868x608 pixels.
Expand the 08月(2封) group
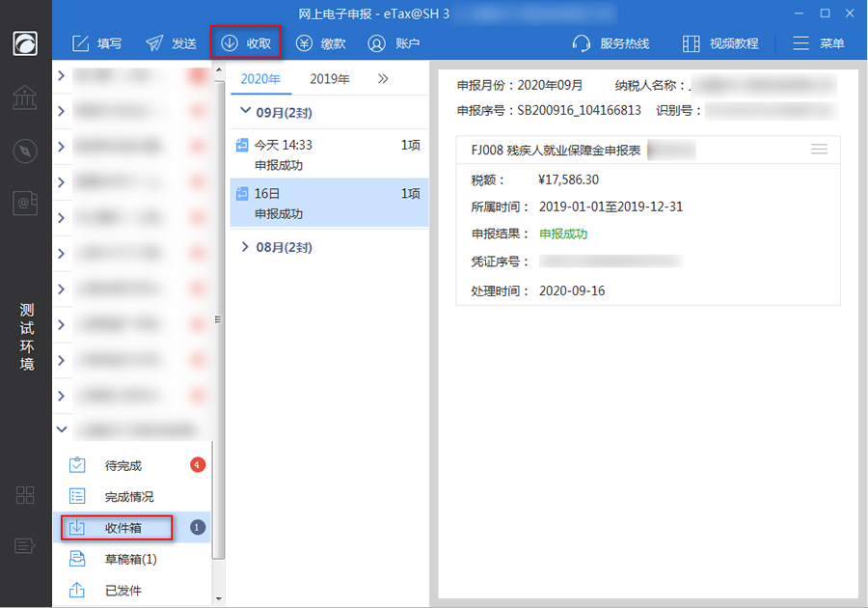click(246, 248)
